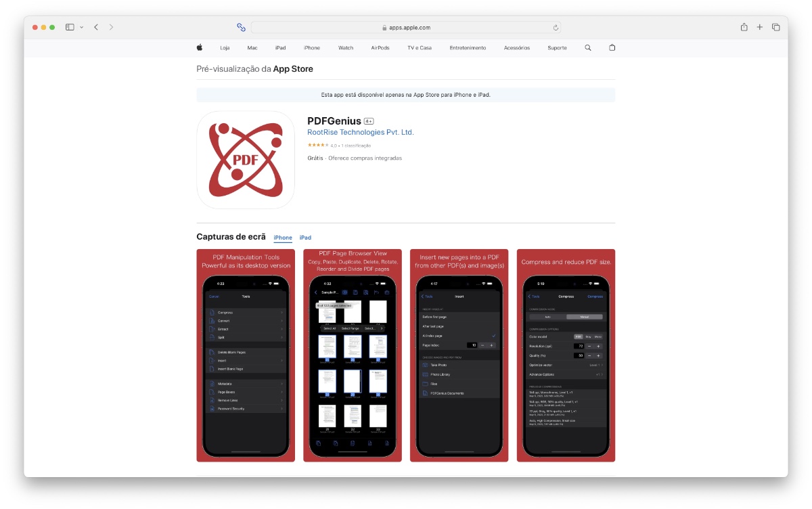Open the Mac menu item
Screen dimensions: 812x509
(x=252, y=48)
